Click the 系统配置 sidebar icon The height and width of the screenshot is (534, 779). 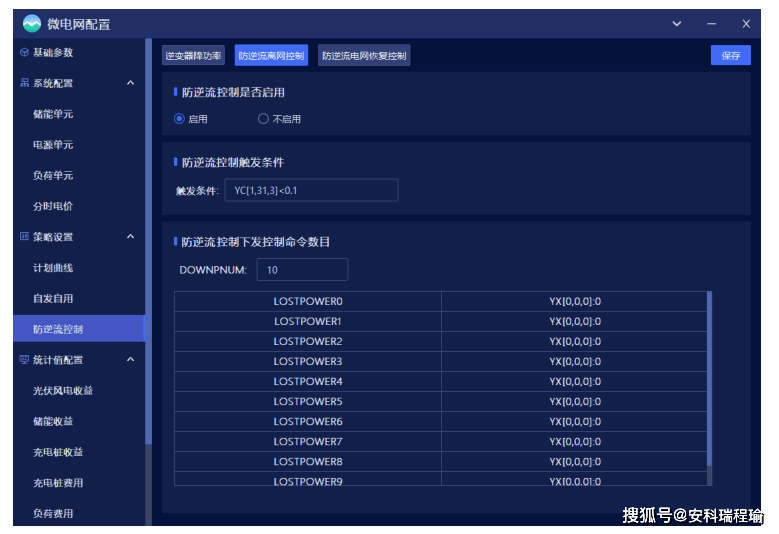24,83
